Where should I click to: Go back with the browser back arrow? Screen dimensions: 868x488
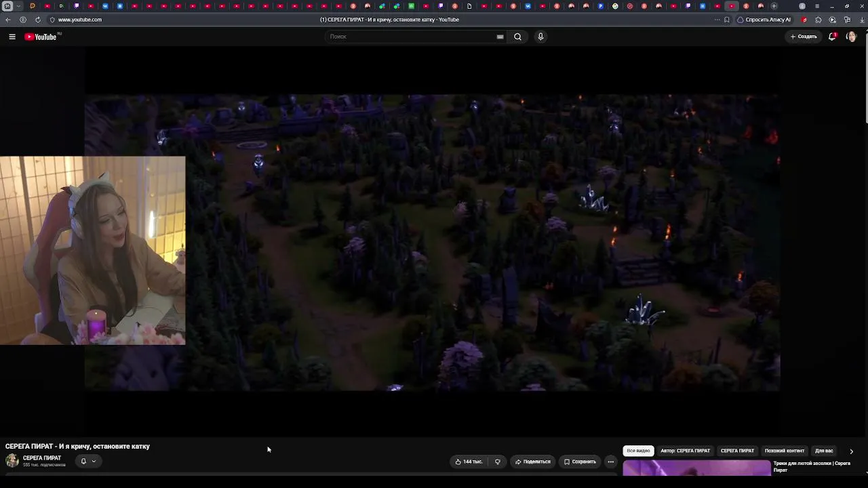[x=8, y=20]
